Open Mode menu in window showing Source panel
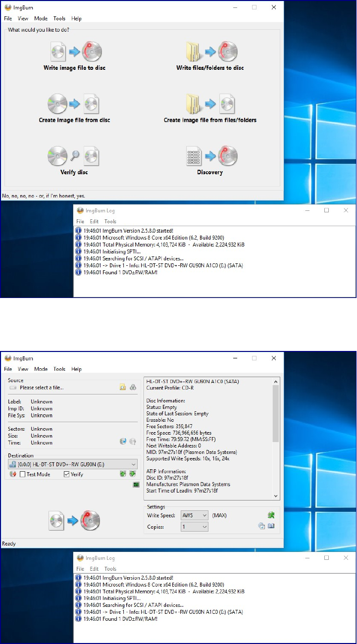The image size is (357, 644). (x=41, y=369)
